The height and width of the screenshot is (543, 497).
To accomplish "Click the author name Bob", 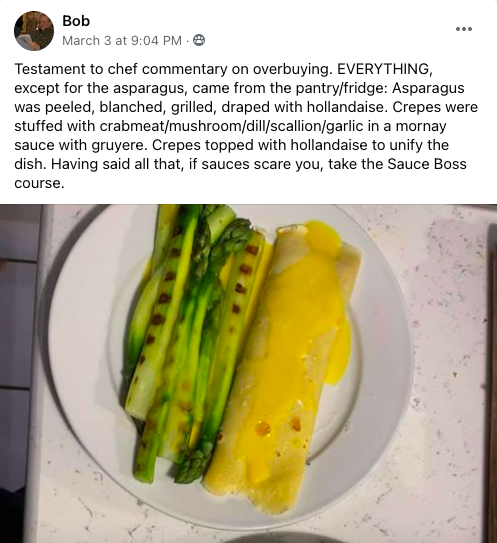I will pos(76,21).
